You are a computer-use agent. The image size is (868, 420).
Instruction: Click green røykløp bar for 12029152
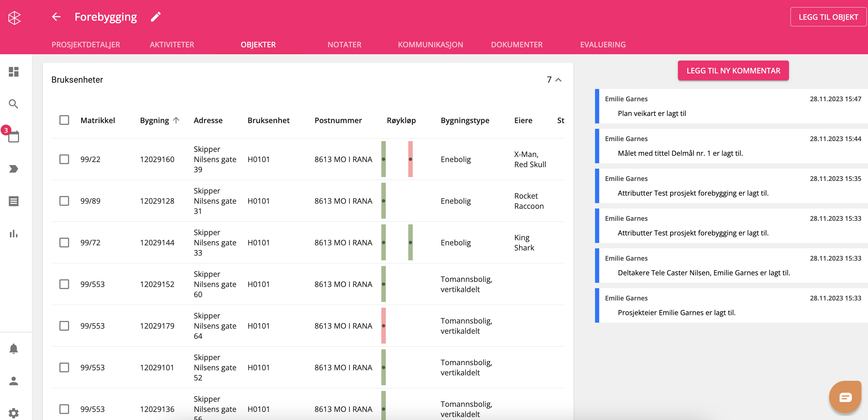383,284
